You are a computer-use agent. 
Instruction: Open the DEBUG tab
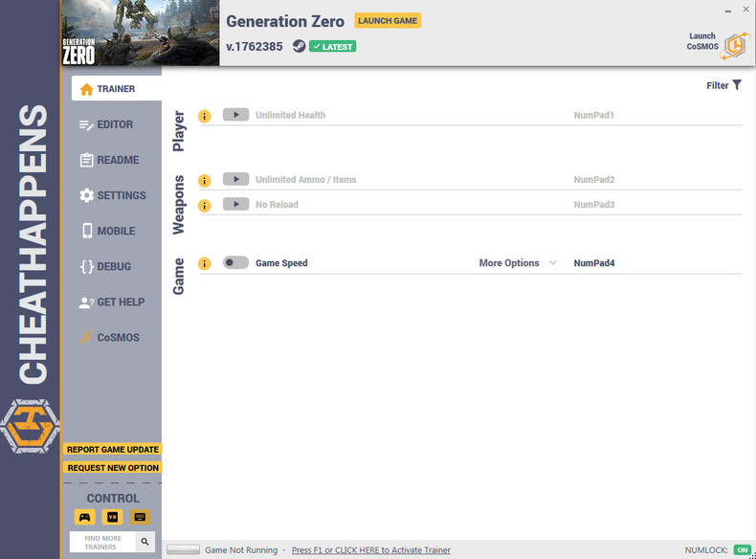105,267
